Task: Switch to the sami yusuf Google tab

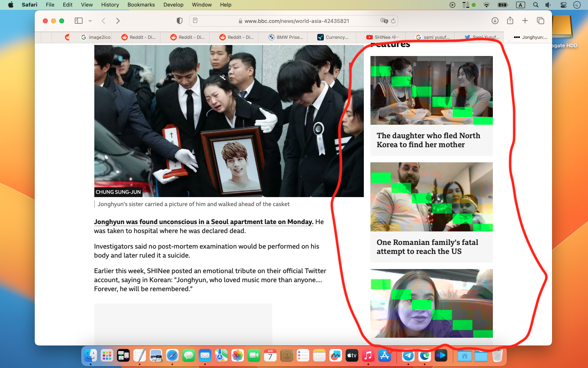Action: coord(433,37)
